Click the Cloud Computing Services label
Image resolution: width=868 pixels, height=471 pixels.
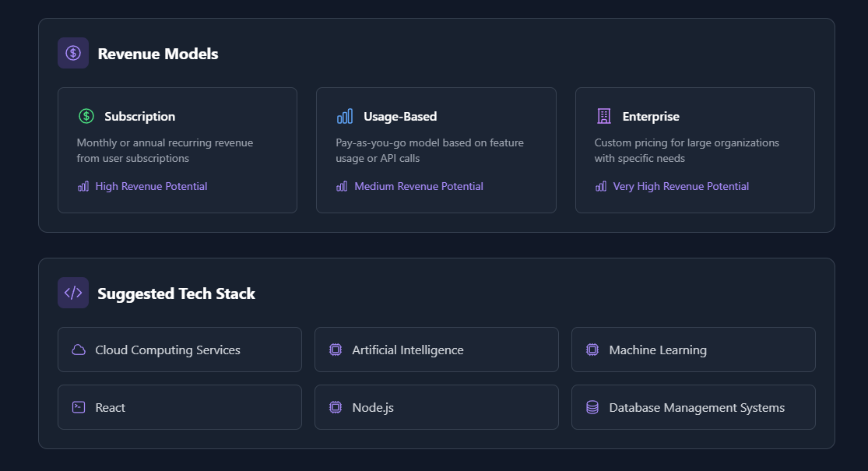[167, 350]
